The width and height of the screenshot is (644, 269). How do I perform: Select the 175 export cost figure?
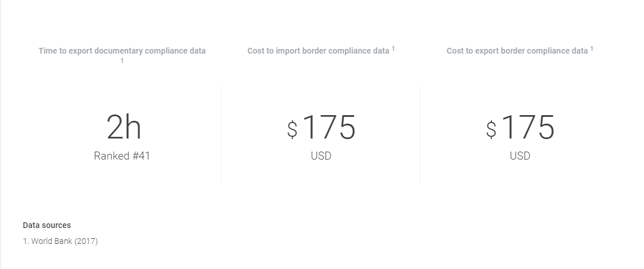tap(528, 127)
